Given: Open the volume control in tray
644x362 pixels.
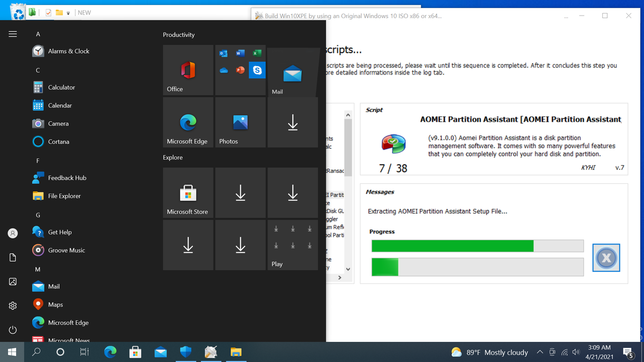Looking at the screenshot, I should click(x=576, y=352).
